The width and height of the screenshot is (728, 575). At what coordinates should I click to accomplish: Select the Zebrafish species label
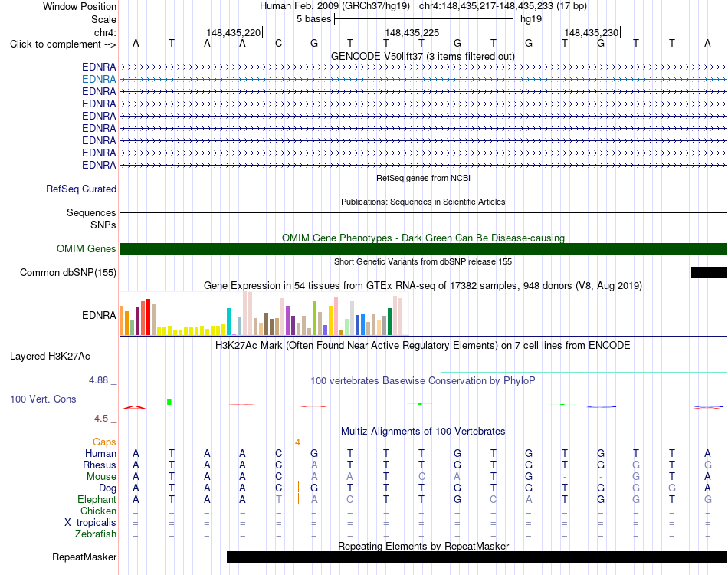click(96, 534)
